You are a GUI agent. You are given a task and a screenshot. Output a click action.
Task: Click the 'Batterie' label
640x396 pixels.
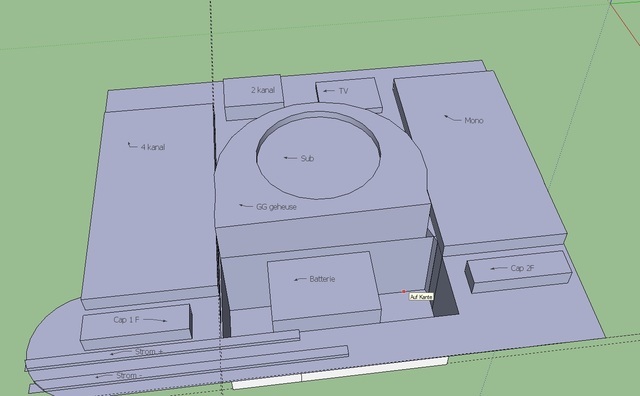click(322, 279)
